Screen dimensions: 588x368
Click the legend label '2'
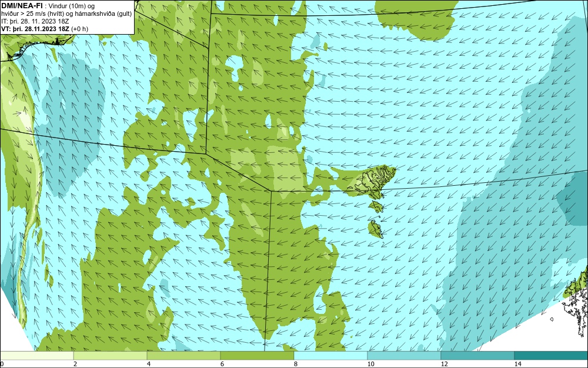click(x=75, y=364)
